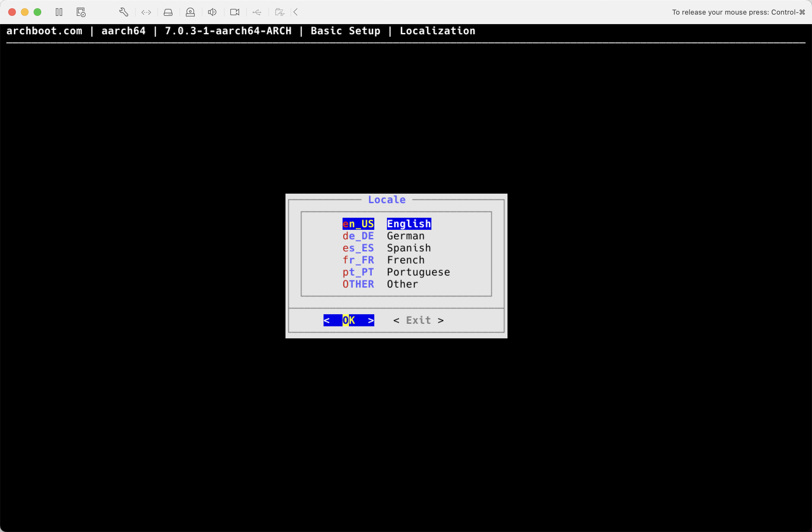Zoom window with the green button
This screenshot has height=532, width=812.
click(x=37, y=12)
